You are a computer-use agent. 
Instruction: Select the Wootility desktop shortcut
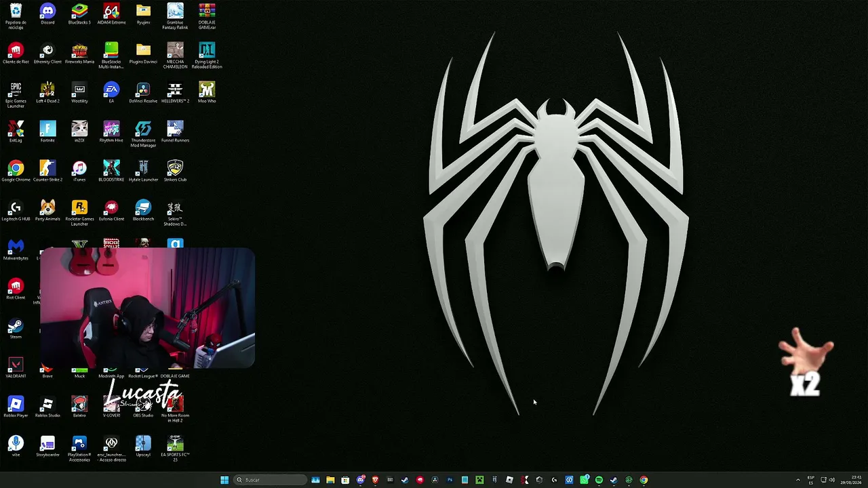(x=79, y=93)
